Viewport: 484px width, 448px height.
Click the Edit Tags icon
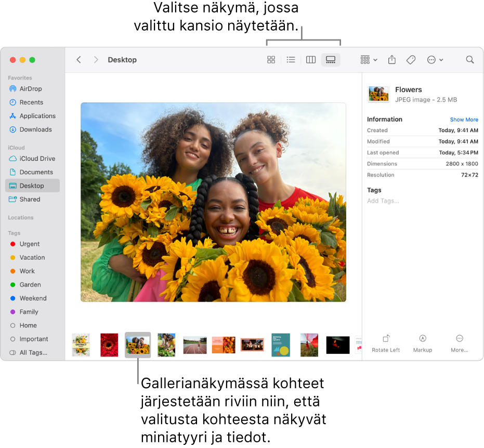[x=411, y=60]
